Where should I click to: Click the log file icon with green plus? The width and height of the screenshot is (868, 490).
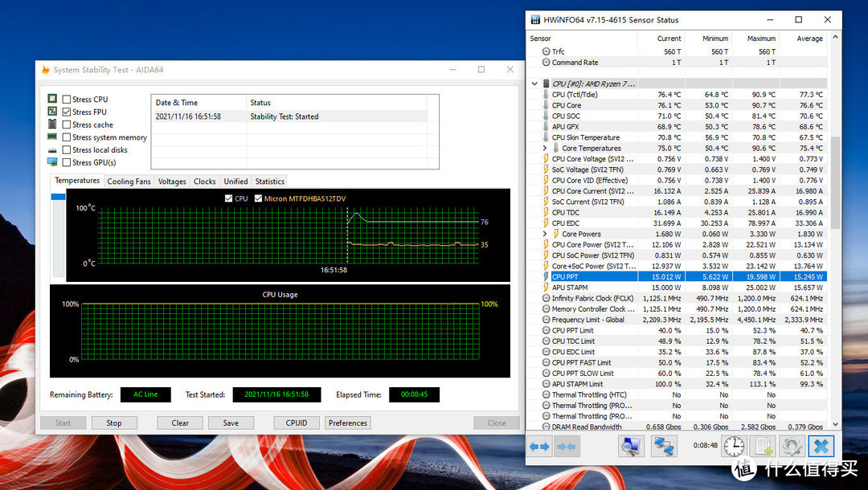(763, 447)
